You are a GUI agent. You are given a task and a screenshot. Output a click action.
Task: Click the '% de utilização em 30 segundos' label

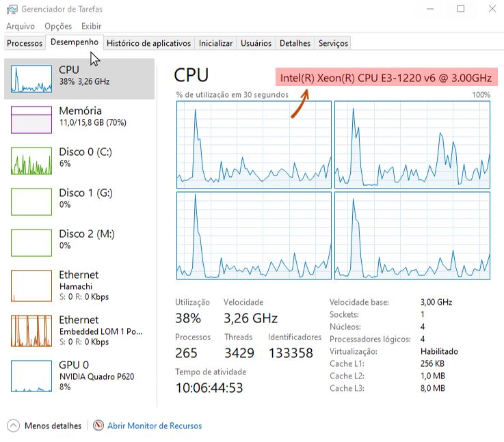pos(232,95)
